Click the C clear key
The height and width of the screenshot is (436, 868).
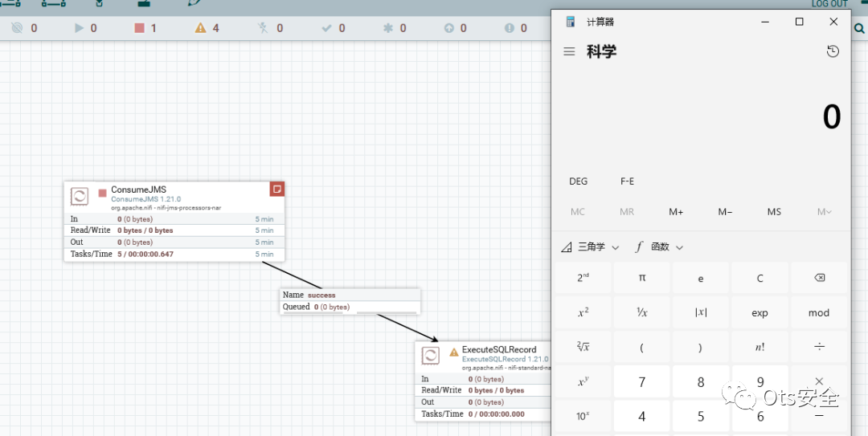coord(760,278)
